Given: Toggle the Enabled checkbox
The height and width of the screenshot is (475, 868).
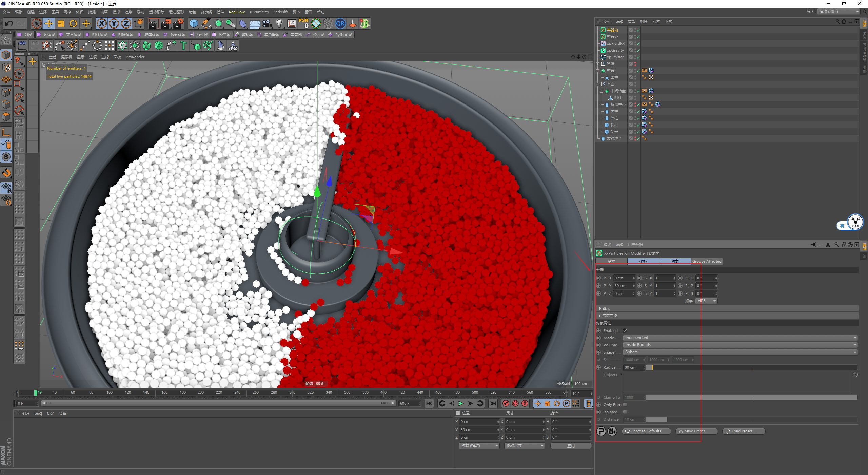Looking at the screenshot, I should (625, 331).
